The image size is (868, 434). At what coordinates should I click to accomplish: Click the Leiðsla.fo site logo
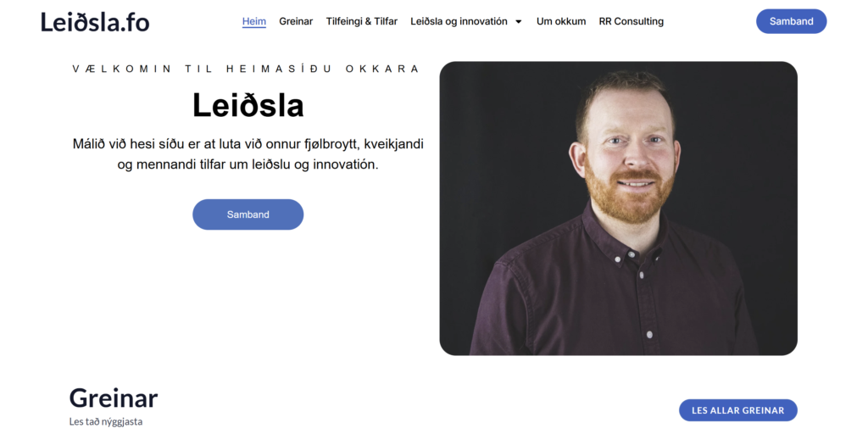coord(95,21)
